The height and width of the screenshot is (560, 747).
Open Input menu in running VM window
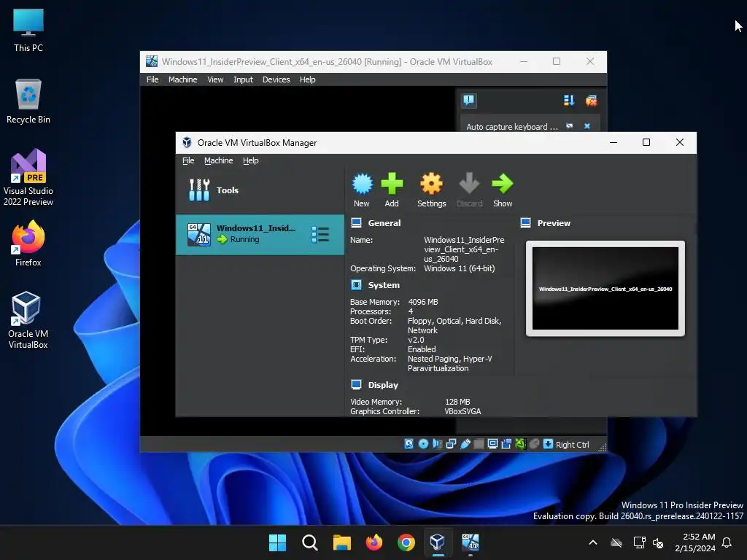coord(243,79)
